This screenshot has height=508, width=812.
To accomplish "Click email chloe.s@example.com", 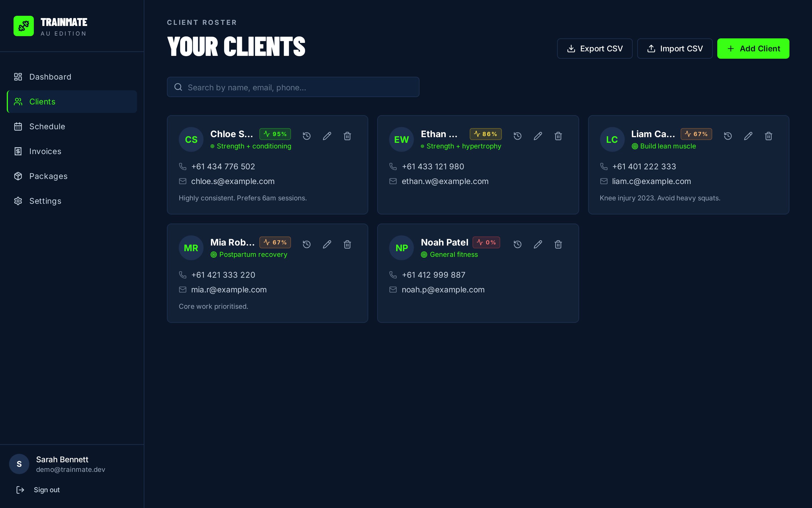I will click(233, 181).
